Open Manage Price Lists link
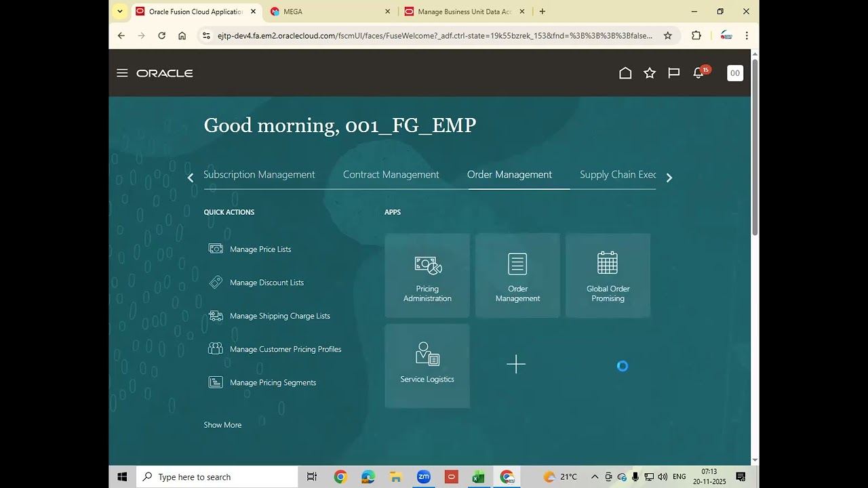 [x=260, y=249]
